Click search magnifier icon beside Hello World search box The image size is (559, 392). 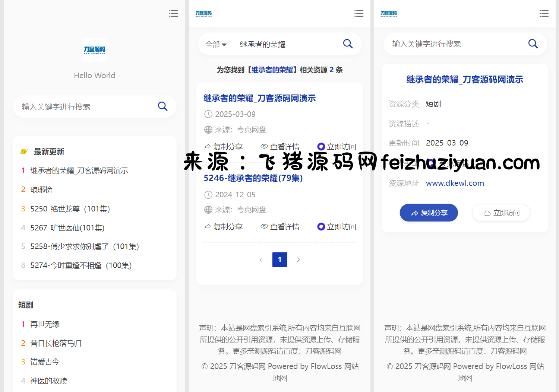point(162,106)
